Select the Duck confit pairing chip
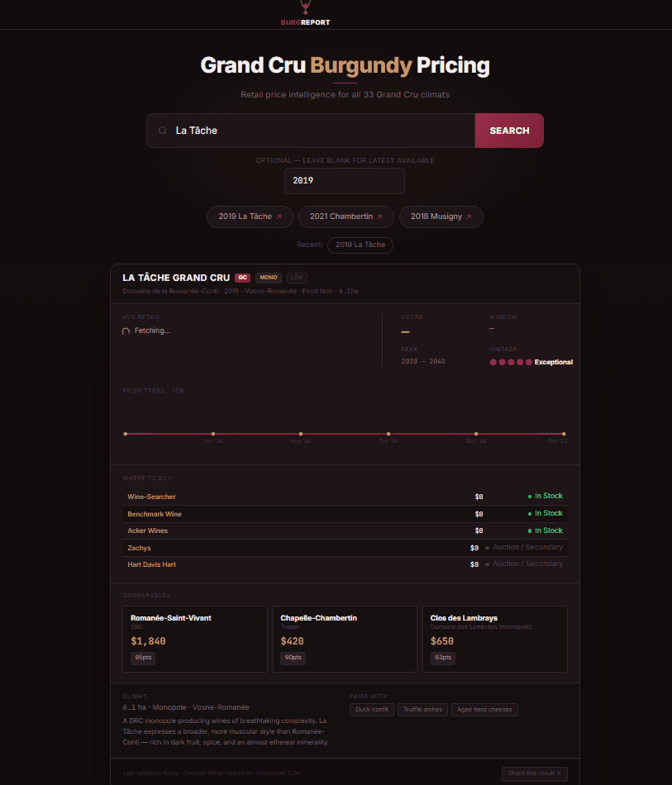Screen dimensions: 672x785 [371, 709]
